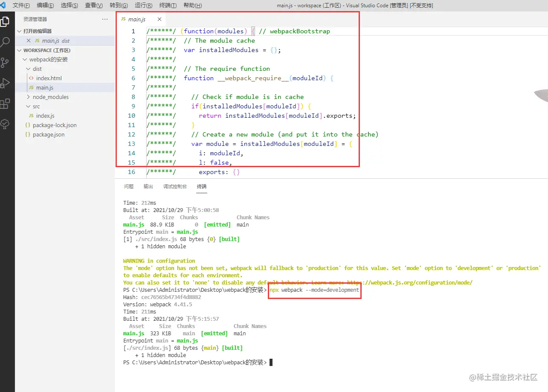The width and height of the screenshot is (548, 392).
Task: Click the JS icon on the main.js tab
Action: click(123, 19)
